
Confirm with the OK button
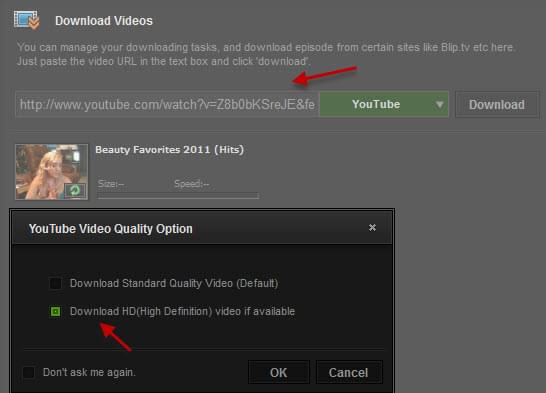coord(279,372)
